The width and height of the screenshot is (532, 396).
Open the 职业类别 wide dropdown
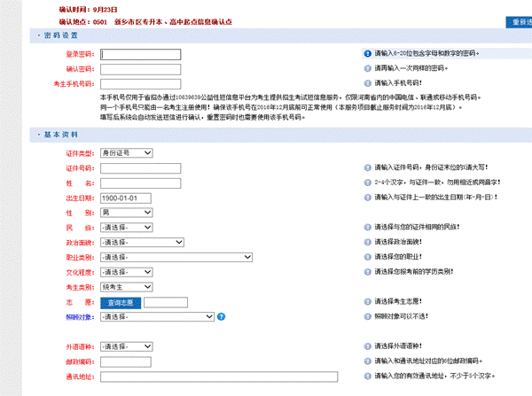tap(176, 257)
